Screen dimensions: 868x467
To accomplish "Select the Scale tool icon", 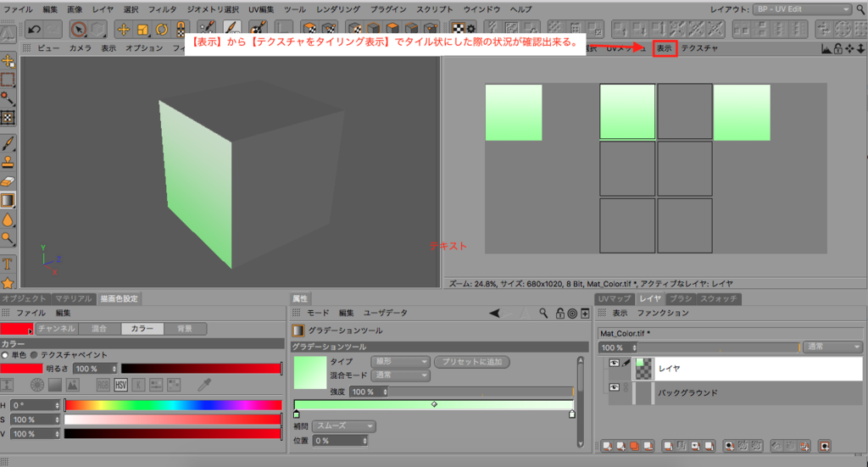I will (x=142, y=29).
